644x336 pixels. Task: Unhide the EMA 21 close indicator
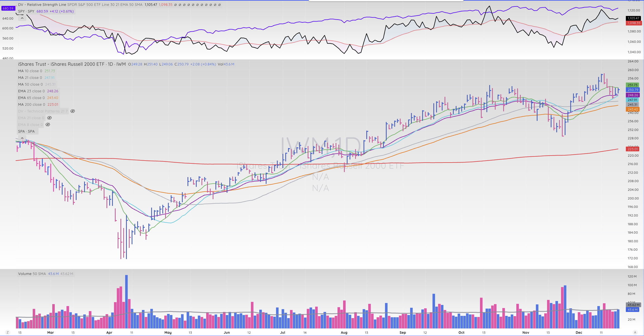click(49, 118)
